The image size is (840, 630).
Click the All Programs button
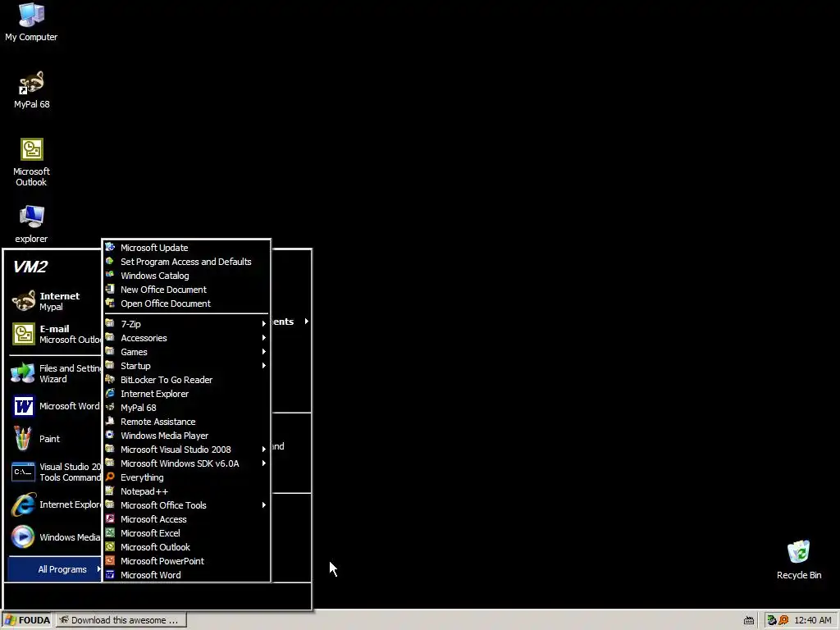tap(55, 569)
